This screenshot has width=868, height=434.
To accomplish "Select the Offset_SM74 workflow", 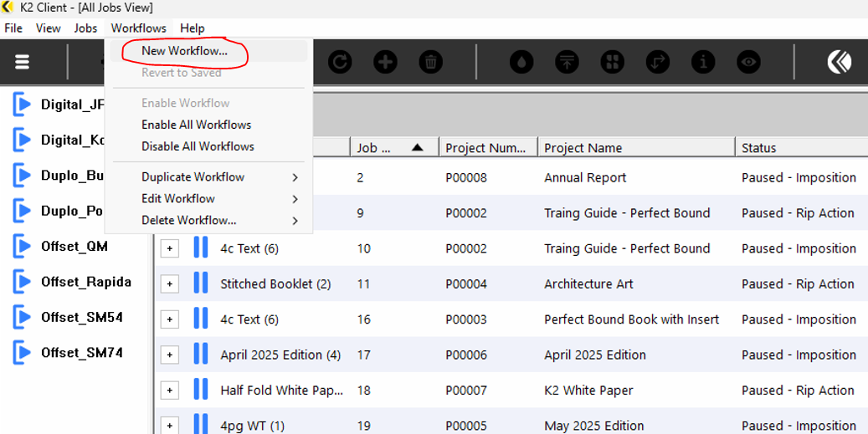I will [82, 353].
